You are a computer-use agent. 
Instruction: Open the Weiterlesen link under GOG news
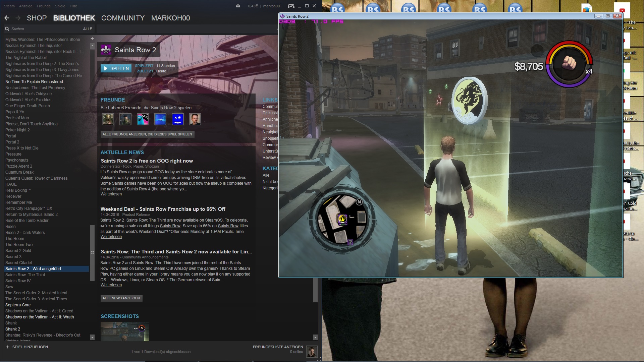pyautogui.click(x=111, y=194)
